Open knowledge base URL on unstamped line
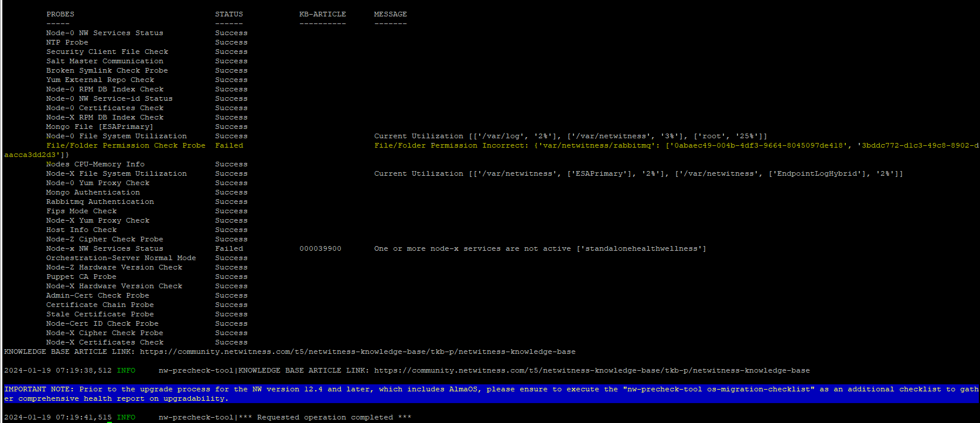This screenshot has width=980, height=423. (x=358, y=352)
